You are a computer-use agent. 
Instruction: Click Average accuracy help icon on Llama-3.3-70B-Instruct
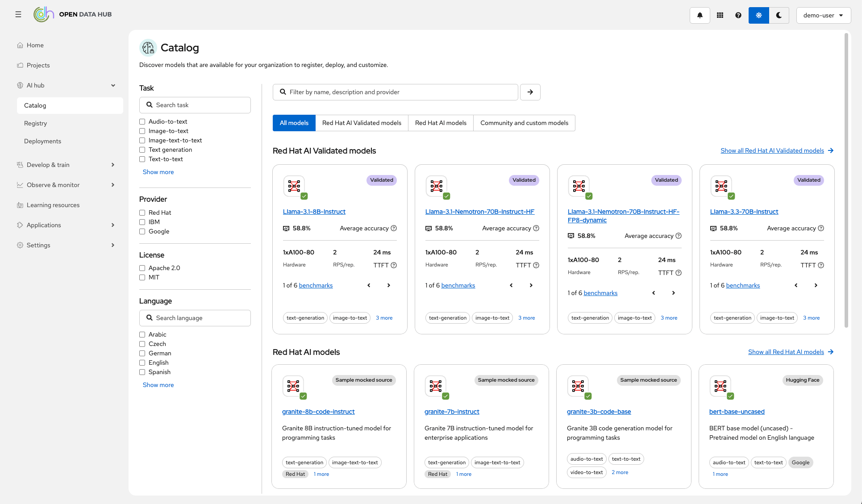click(820, 228)
